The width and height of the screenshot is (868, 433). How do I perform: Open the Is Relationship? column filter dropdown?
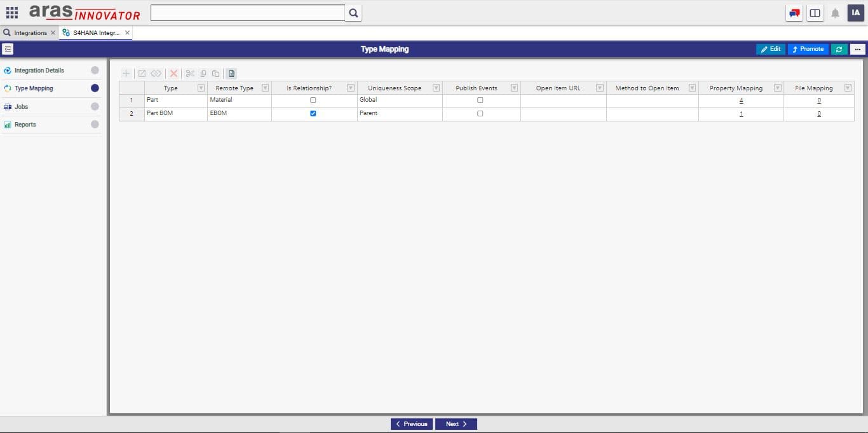coord(351,88)
